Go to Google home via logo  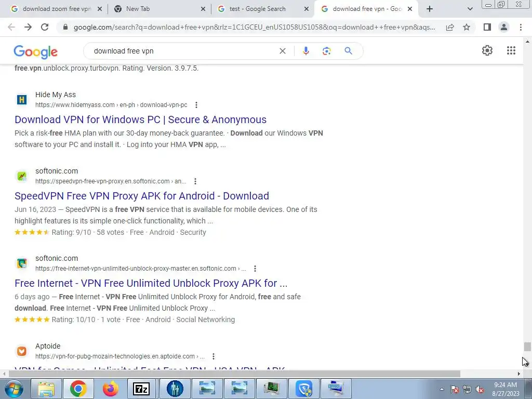pos(36,52)
